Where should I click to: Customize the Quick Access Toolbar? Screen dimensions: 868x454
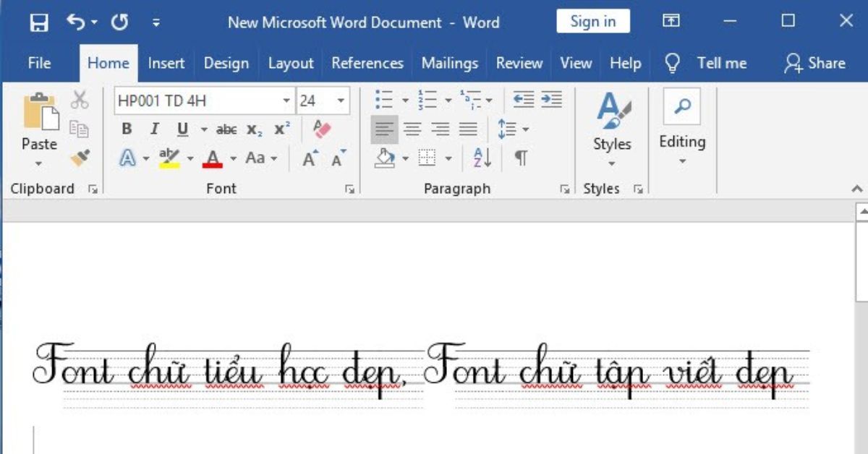[x=156, y=23]
